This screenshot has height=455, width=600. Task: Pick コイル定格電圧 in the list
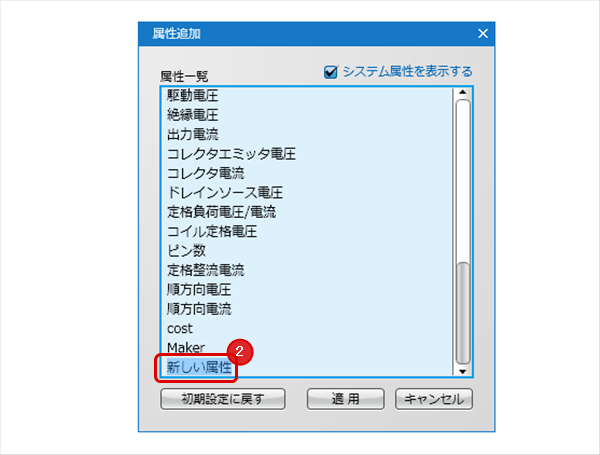212,231
